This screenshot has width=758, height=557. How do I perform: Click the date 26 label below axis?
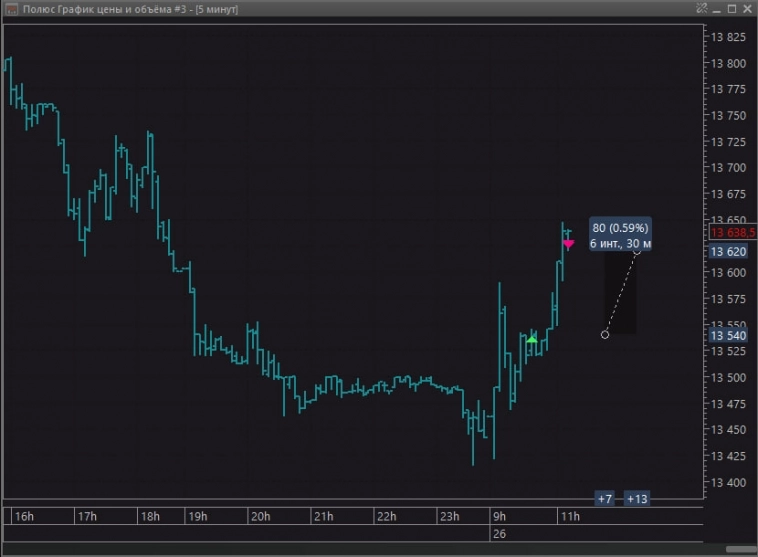click(x=499, y=535)
